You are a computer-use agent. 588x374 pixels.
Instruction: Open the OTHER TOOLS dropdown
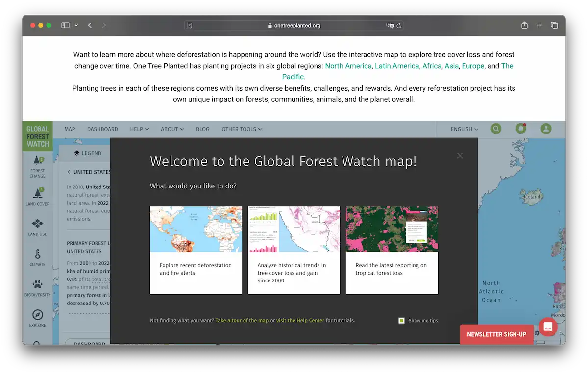241,129
